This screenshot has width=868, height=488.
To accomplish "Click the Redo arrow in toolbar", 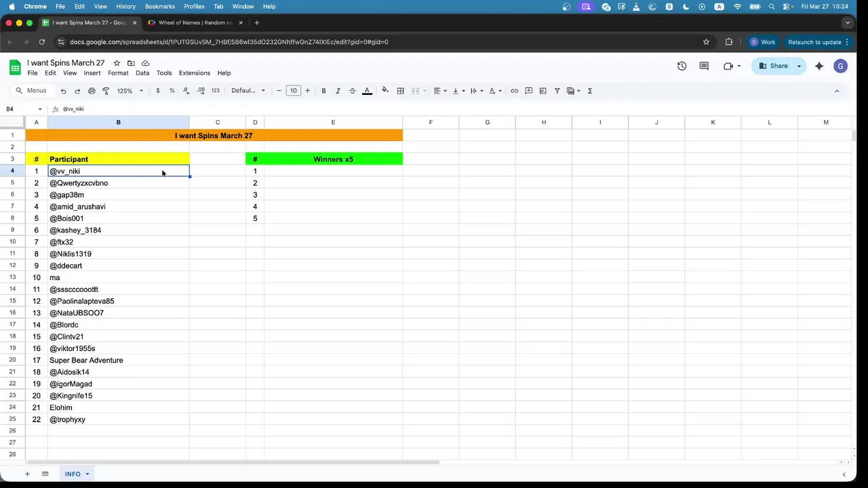I will tap(77, 91).
